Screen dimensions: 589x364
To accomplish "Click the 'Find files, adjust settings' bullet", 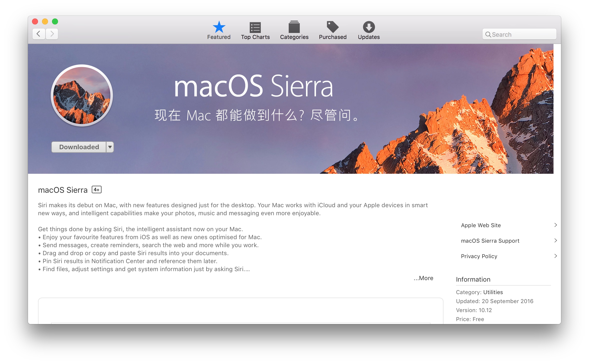I will pyautogui.click(x=144, y=269).
